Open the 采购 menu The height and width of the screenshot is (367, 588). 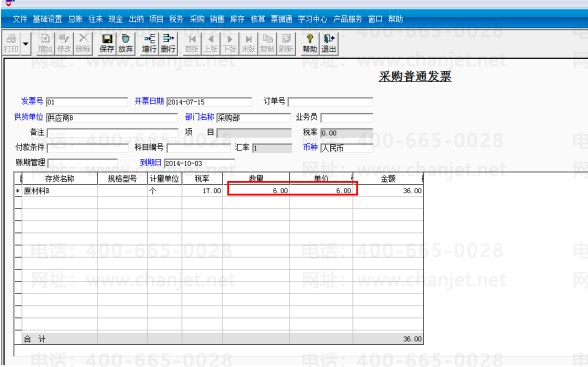pyautogui.click(x=197, y=19)
